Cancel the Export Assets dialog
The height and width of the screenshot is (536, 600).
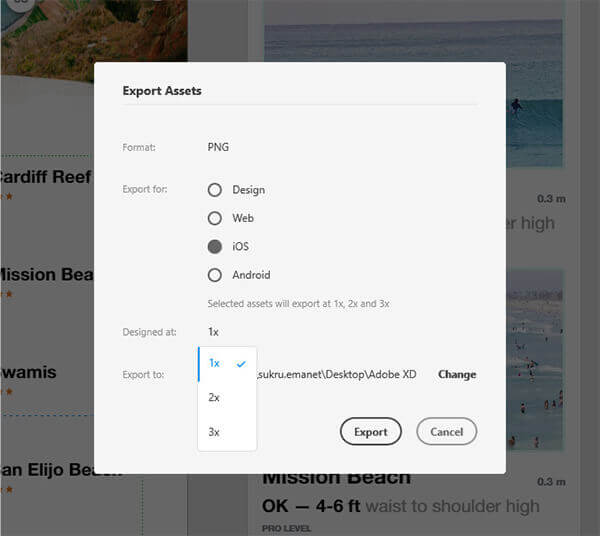pyautogui.click(x=447, y=432)
